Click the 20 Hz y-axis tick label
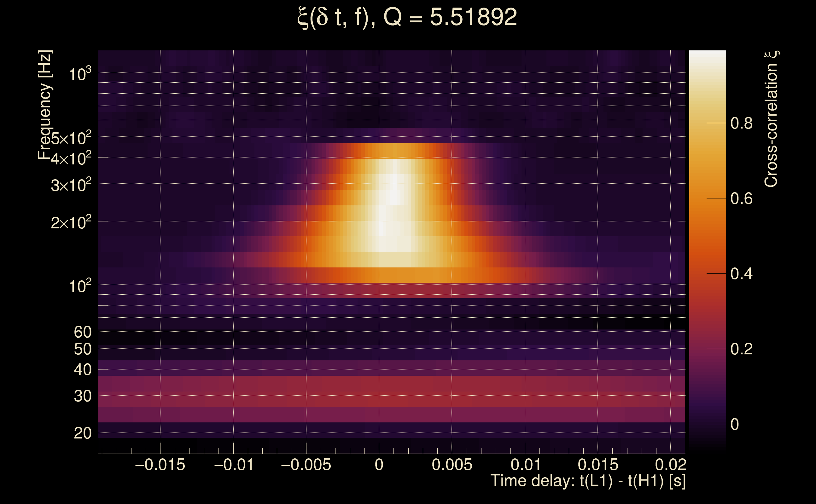 (x=82, y=433)
